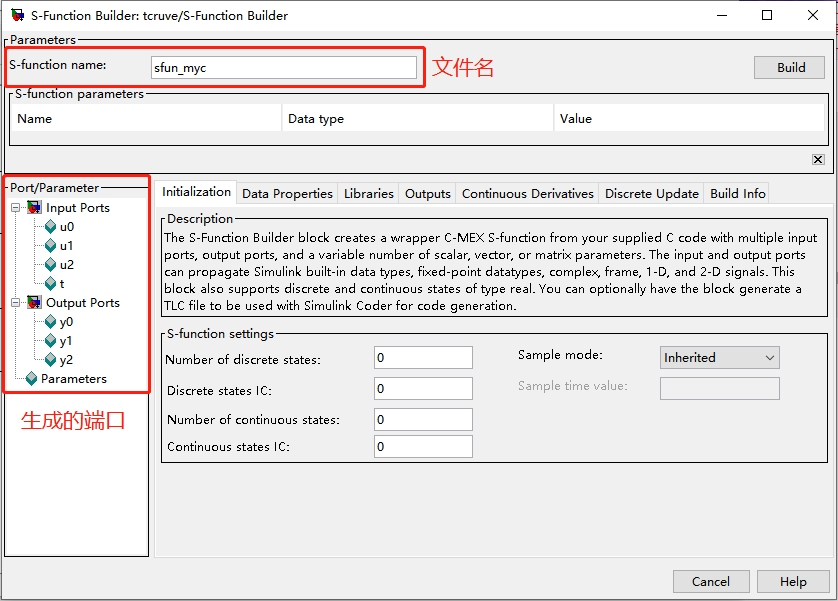Click the Output Ports folder icon
This screenshot has height=601, width=838.
[34, 302]
